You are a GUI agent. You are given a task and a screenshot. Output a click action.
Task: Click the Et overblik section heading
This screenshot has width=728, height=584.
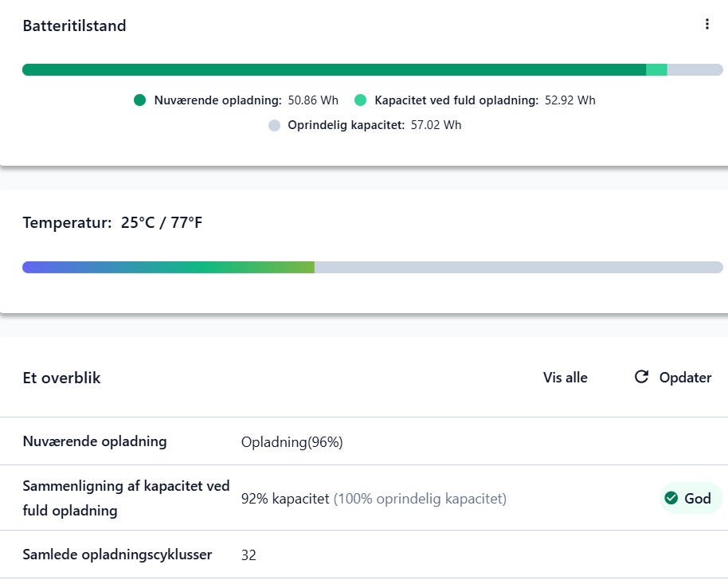(x=61, y=378)
